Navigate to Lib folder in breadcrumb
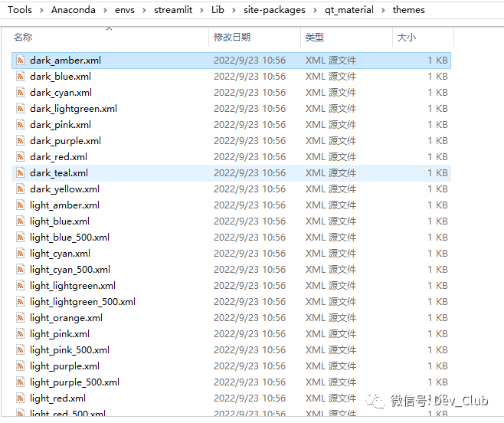Viewport: 504px width, 423px height. 218,10
